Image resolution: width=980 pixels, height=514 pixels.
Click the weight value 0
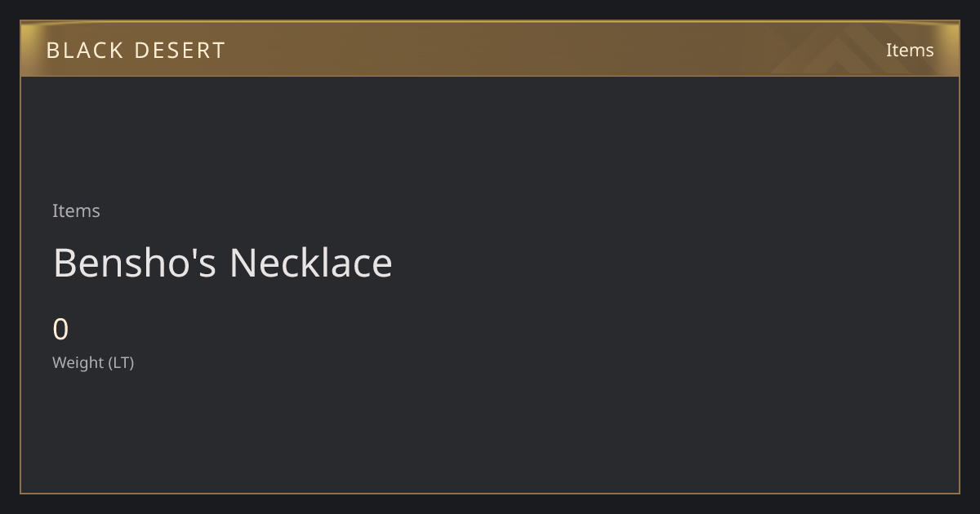[60, 330]
